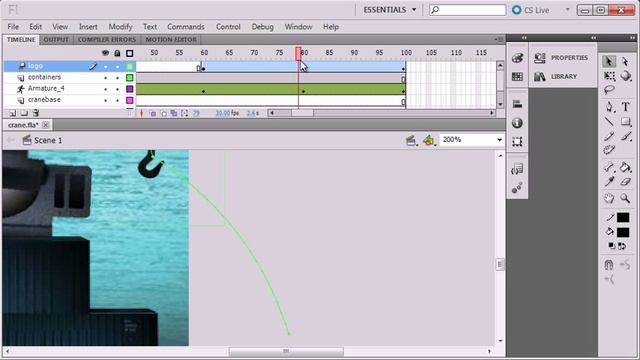Toggle outlines for all layers
The height and width of the screenshot is (360, 640).
130,53
